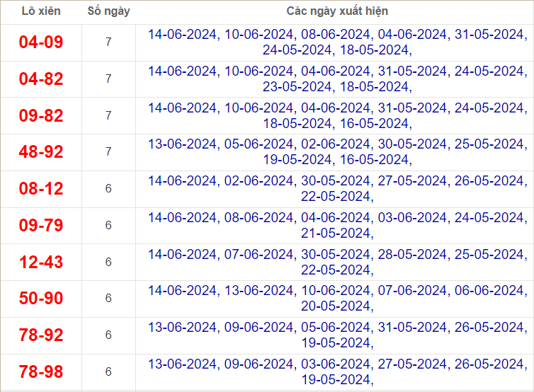Select the red 78-98 pair label
The height and width of the screenshot is (392, 534).
coord(41,371)
